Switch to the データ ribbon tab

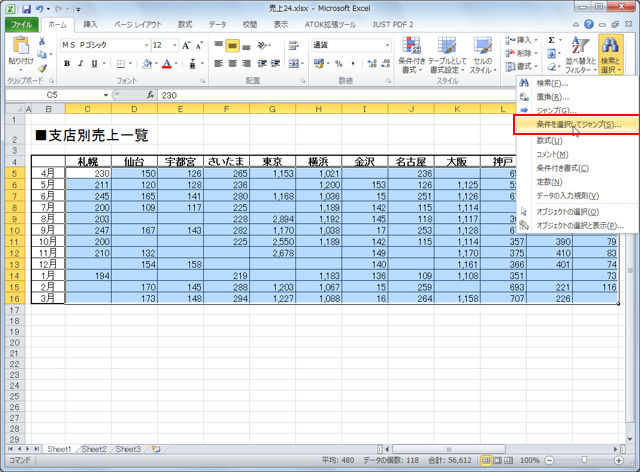[218, 24]
